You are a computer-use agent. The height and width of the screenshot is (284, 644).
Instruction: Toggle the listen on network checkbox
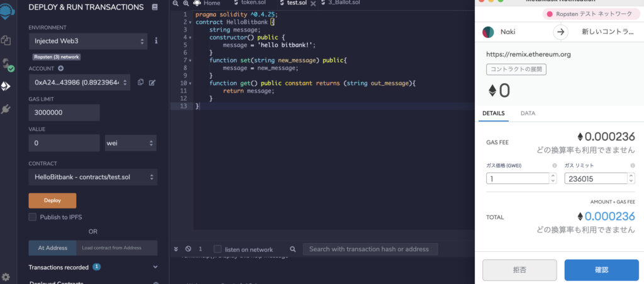[x=218, y=249]
